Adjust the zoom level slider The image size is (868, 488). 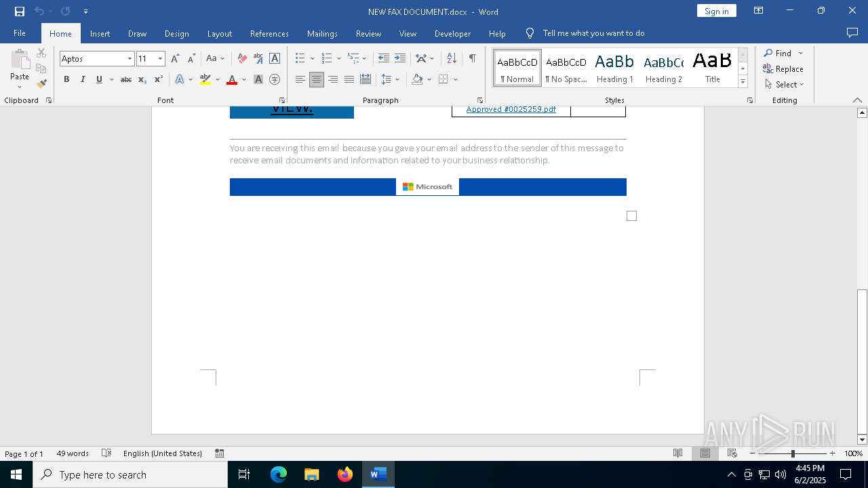click(x=793, y=453)
